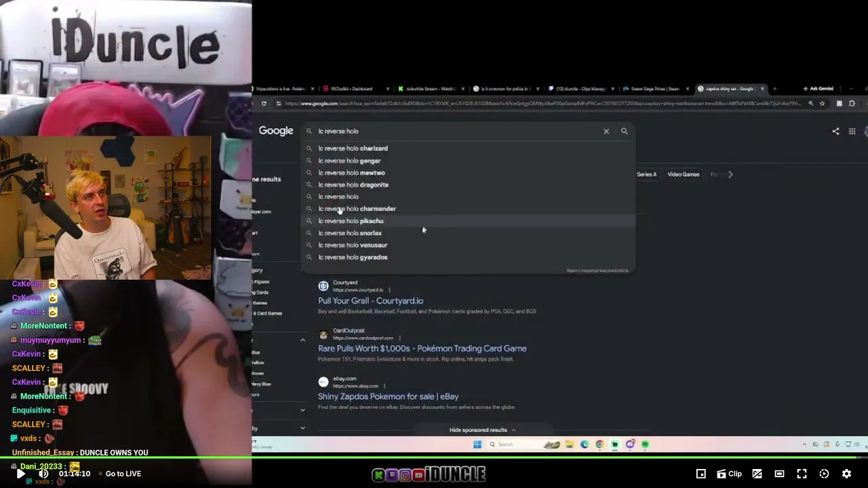
Task: Open the Twitch icon in the stream banner
Action: coord(391,475)
